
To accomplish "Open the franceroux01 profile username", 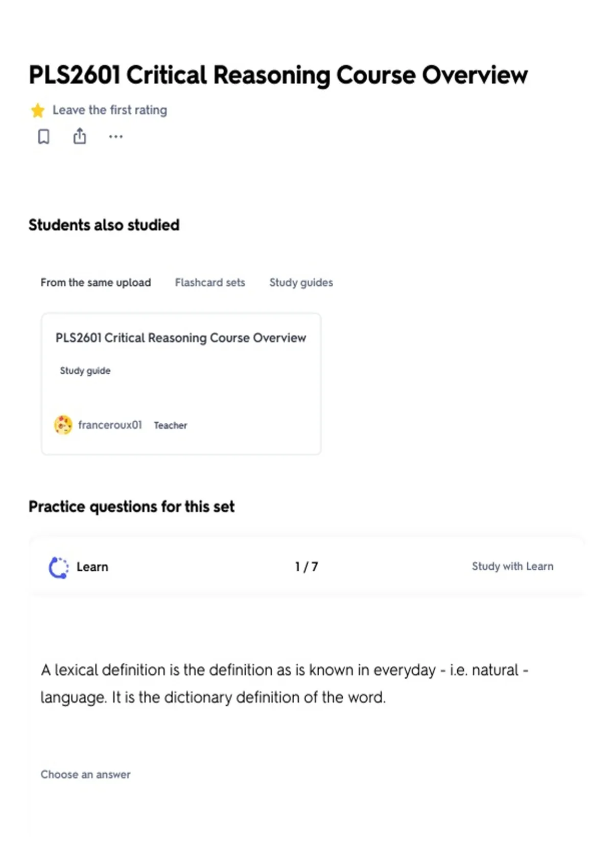I will pos(110,425).
